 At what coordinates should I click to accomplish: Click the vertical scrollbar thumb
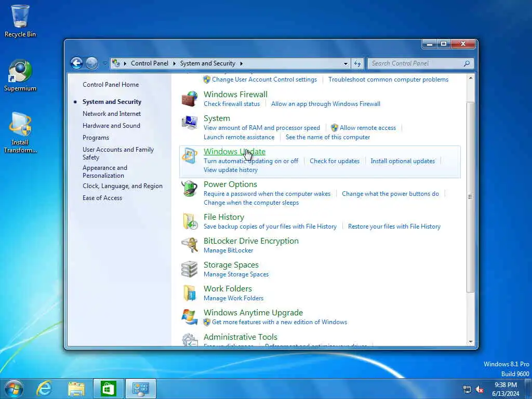point(470,197)
